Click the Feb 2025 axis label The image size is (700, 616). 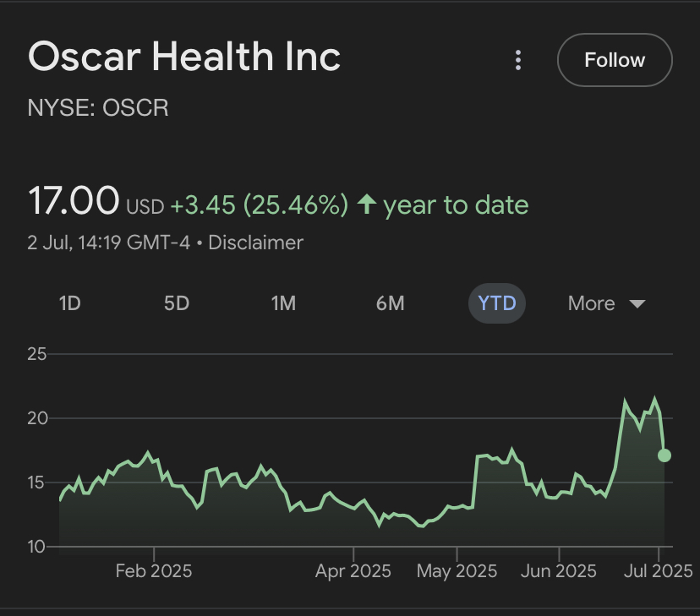coord(154,571)
